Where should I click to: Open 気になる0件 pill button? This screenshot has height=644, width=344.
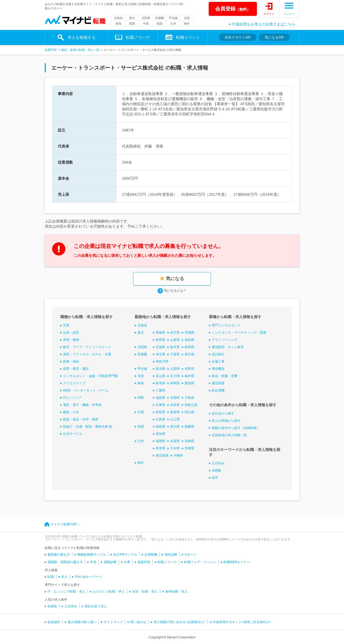point(274,37)
